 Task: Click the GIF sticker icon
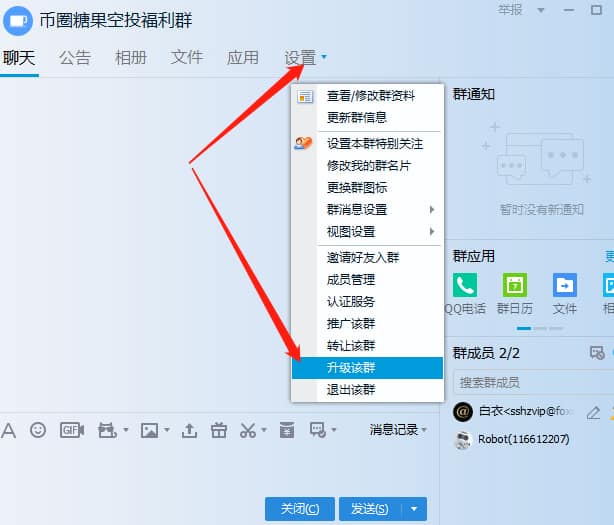coord(71,430)
